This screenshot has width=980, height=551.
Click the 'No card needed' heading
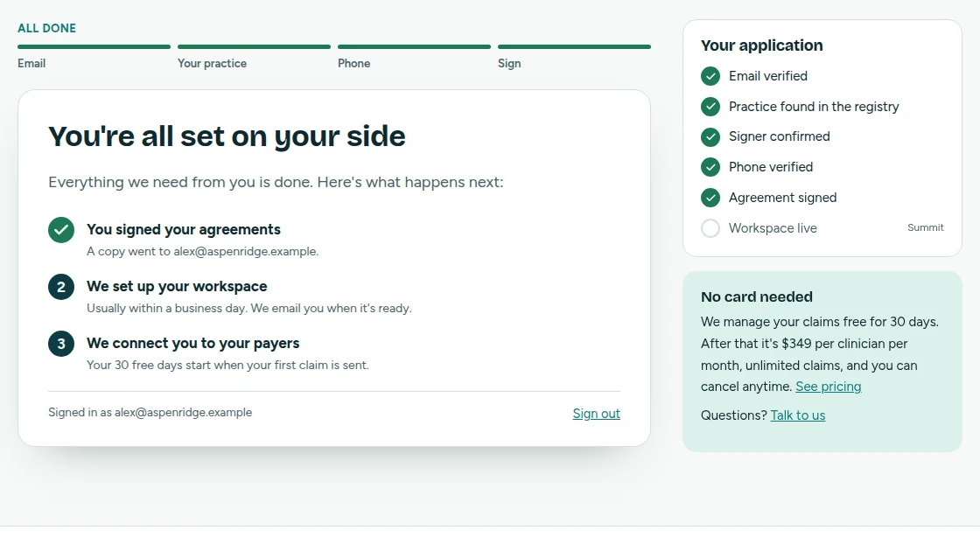(x=757, y=296)
